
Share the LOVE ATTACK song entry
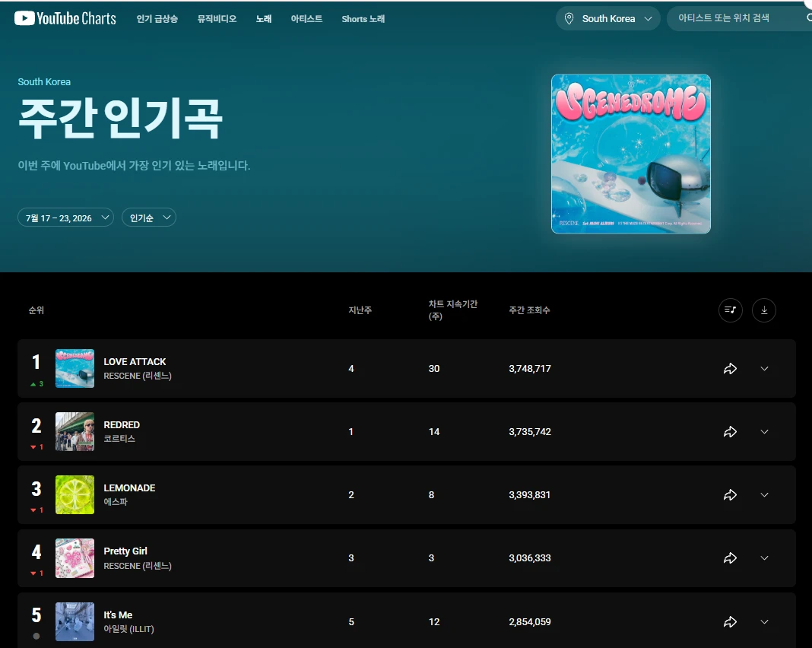pyautogui.click(x=730, y=368)
